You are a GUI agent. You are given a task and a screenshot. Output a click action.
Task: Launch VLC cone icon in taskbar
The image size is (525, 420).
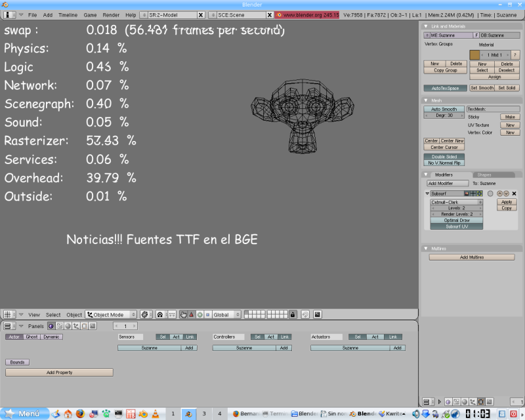click(x=156, y=414)
